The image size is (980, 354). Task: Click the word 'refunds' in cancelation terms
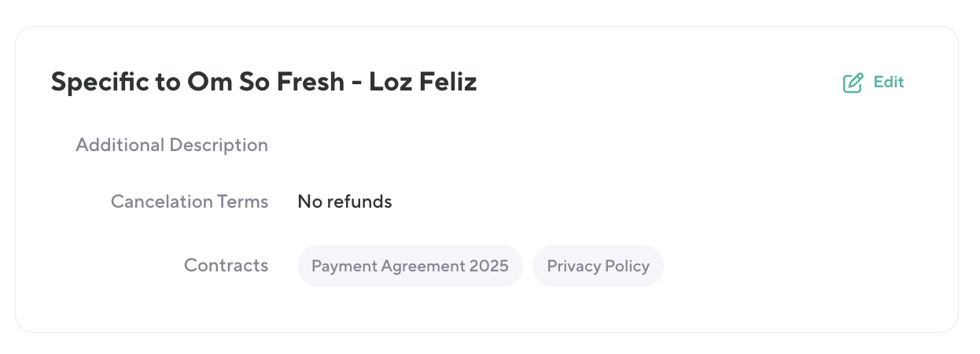(359, 201)
